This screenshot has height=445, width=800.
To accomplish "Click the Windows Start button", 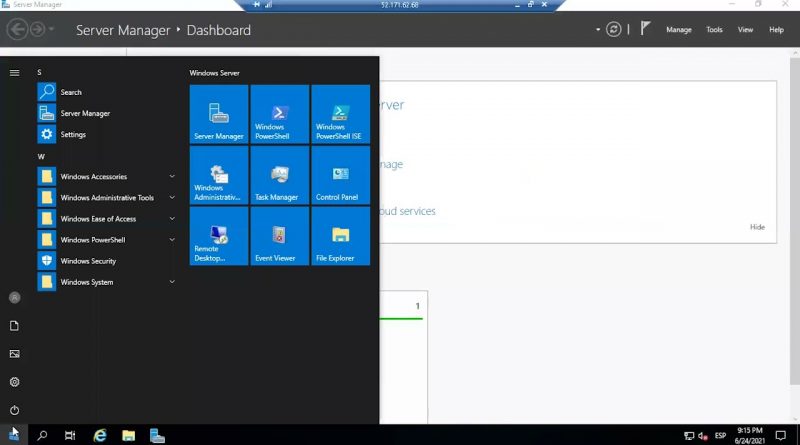I will pyautogui.click(x=14, y=435).
